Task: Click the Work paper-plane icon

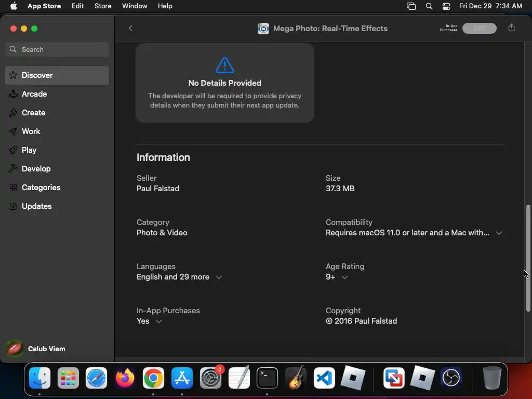Action: (x=13, y=131)
